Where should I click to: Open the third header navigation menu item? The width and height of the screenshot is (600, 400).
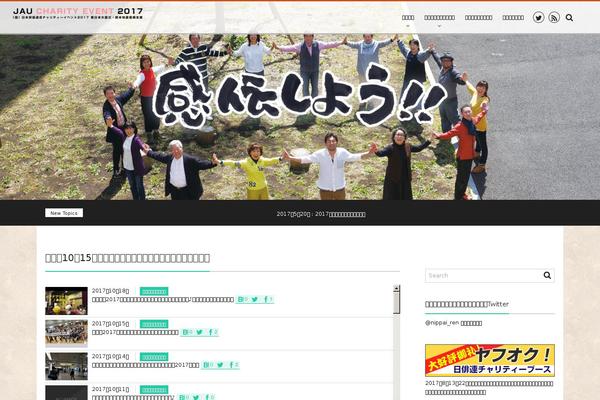pos(478,18)
